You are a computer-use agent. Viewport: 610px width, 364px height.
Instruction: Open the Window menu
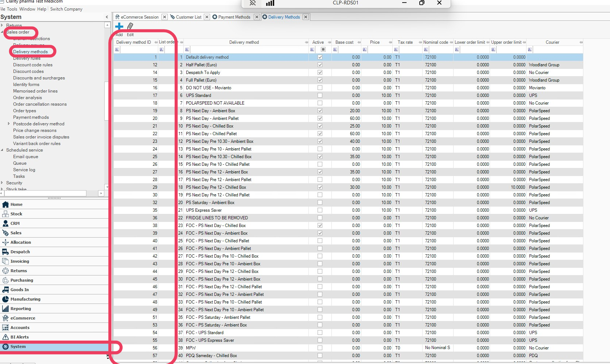tap(27, 9)
